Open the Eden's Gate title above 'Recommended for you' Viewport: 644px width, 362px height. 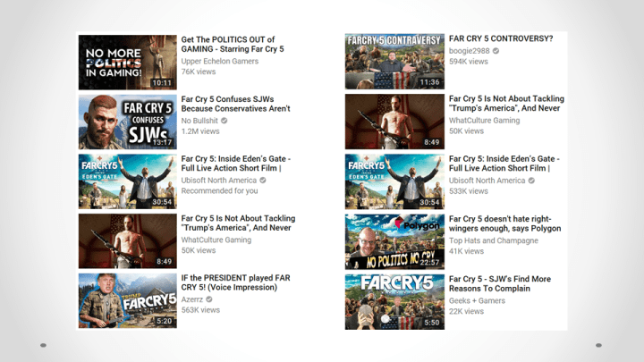[x=236, y=164]
